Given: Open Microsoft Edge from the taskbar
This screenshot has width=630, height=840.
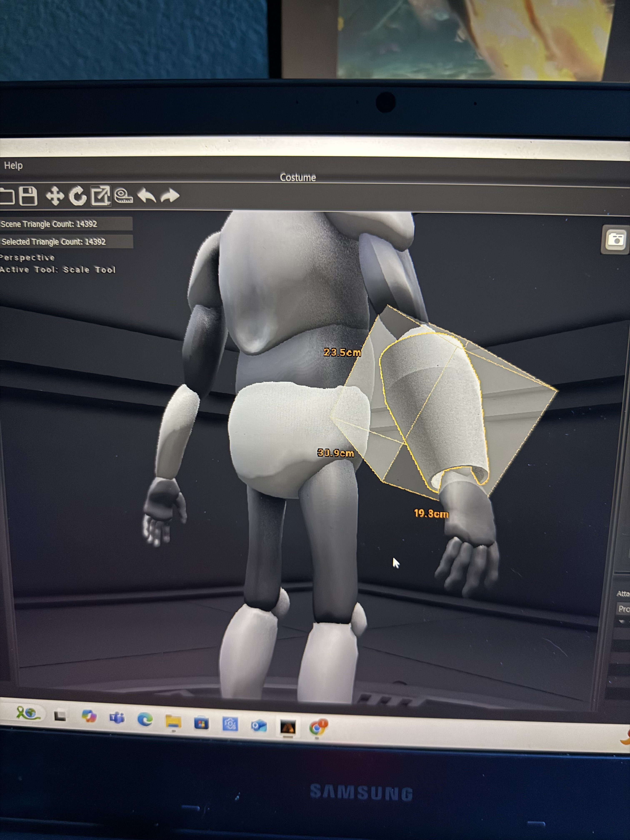Looking at the screenshot, I should (x=145, y=719).
